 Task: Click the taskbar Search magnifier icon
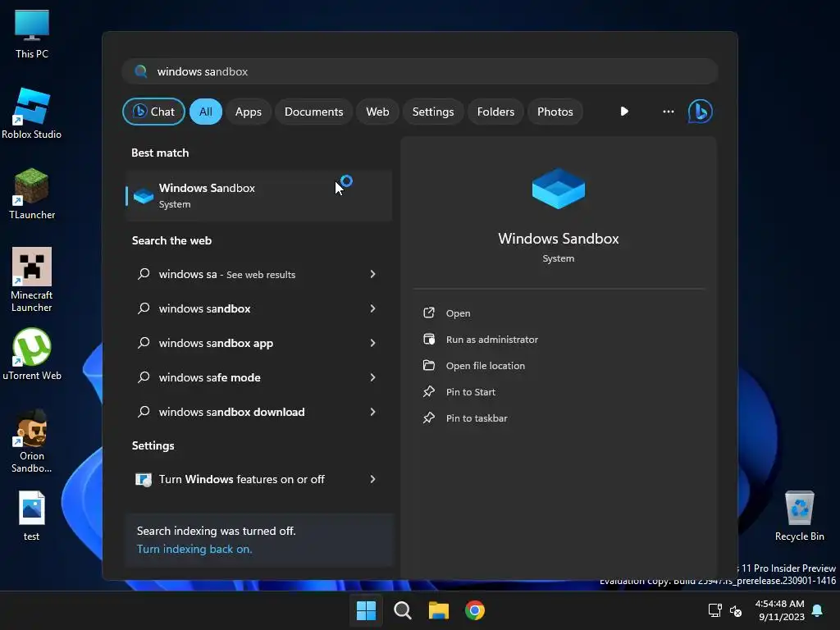[402, 610]
